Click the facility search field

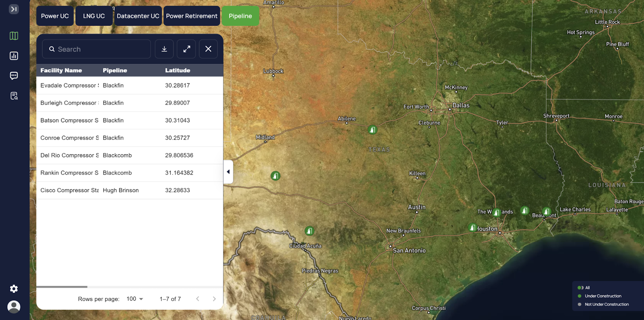click(97, 49)
